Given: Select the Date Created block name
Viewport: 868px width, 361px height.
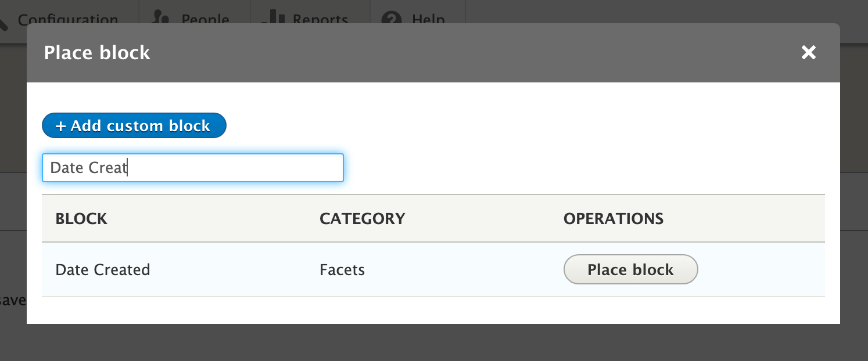Looking at the screenshot, I should pyautogui.click(x=102, y=269).
